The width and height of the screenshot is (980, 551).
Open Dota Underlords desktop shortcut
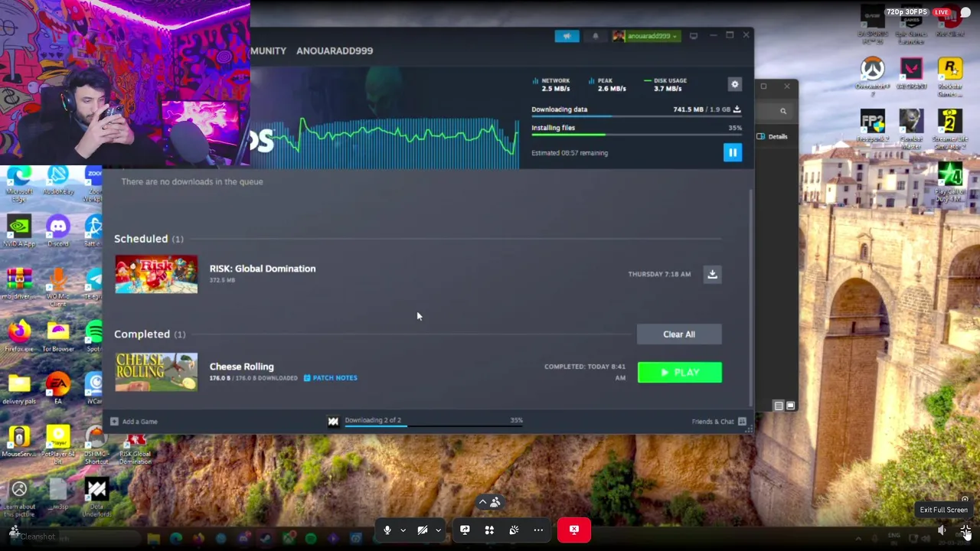[96, 495]
